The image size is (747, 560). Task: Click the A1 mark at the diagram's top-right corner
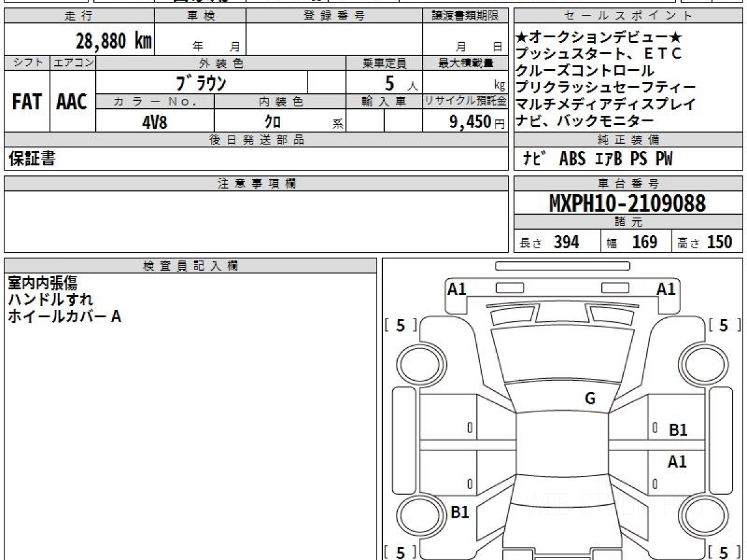(x=666, y=289)
